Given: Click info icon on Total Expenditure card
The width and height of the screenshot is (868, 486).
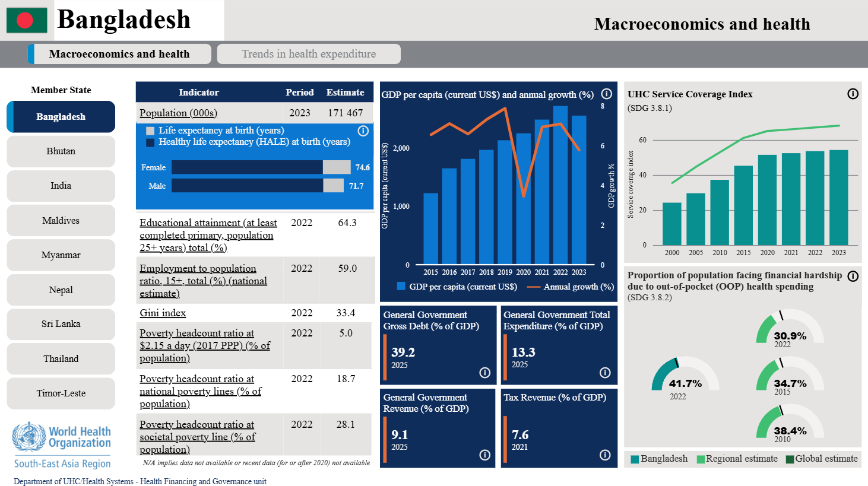Looking at the screenshot, I should pyautogui.click(x=605, y=373).
